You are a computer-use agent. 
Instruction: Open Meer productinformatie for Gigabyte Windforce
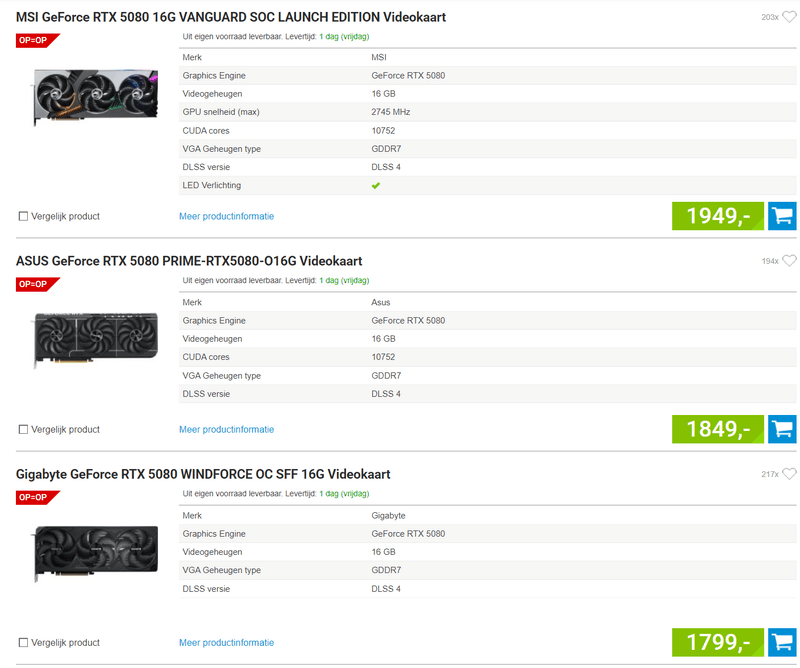(x=227, y=643)
